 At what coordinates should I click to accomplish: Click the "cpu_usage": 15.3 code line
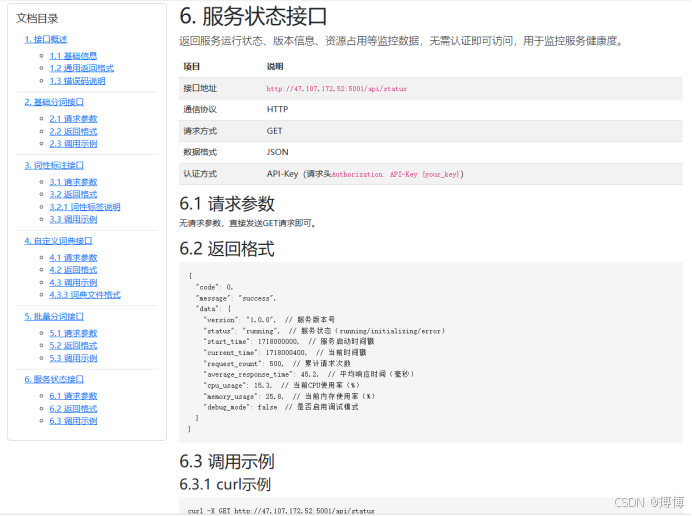click(x=282, y=385)
